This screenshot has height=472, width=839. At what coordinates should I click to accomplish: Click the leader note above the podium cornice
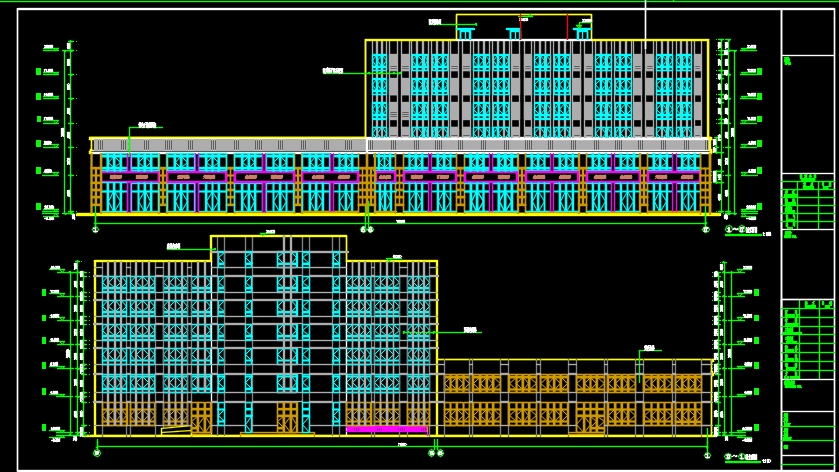point(147,125)
